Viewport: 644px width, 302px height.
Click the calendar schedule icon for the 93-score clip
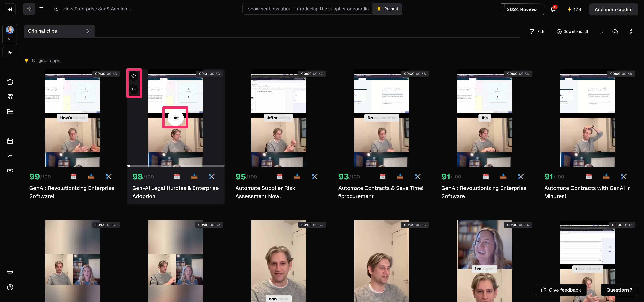pyautogui.click(x=383, y=177)
